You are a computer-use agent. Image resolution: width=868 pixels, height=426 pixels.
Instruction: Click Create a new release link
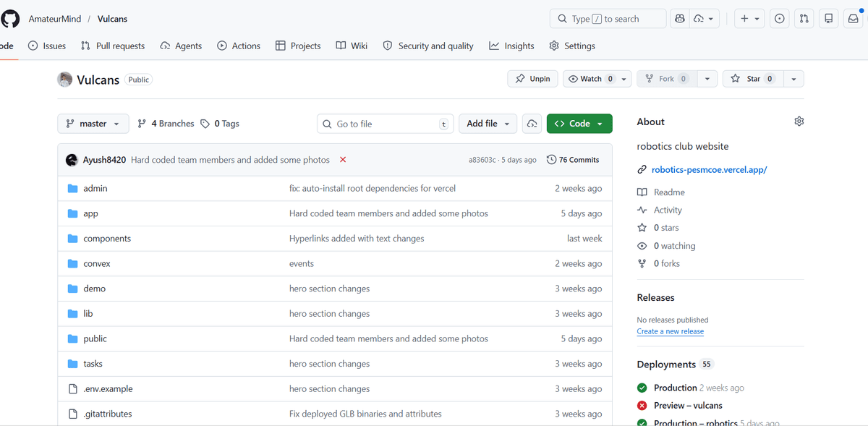coord(670,331)
